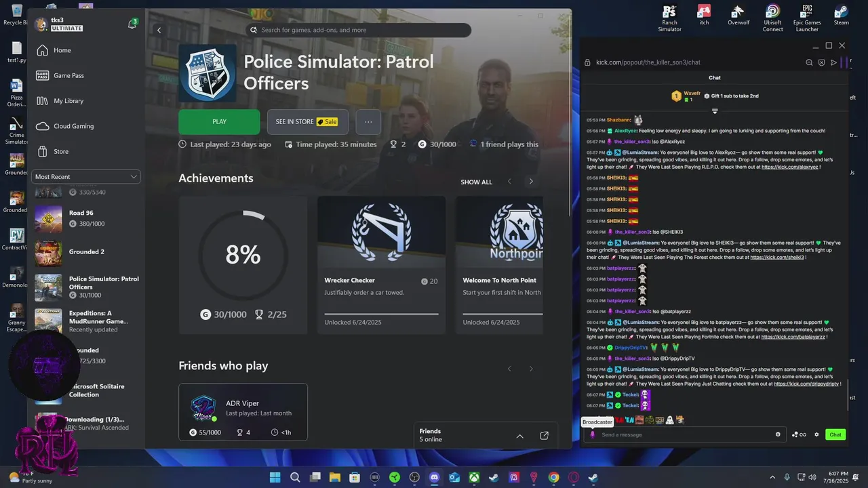The image size is (868, 488).
Task: Click send arrow icon in Kick toolbar
Action: click(x=833, y=62)
